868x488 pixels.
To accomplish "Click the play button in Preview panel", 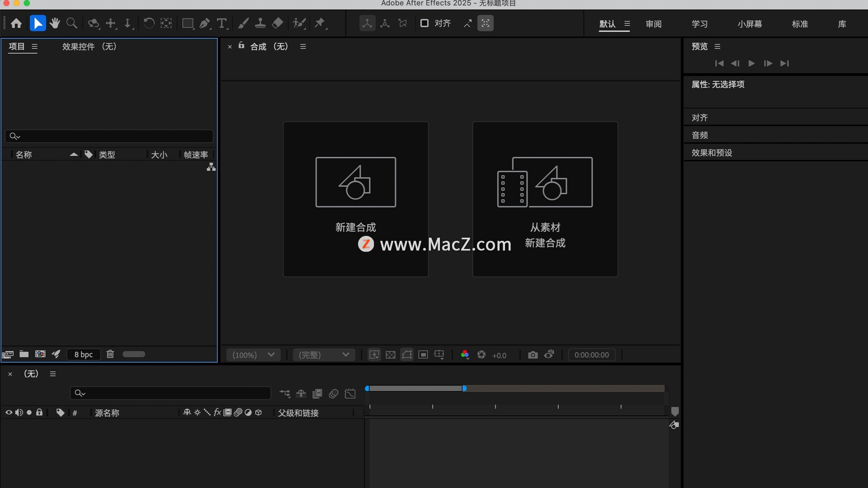I will pos(751,64).
